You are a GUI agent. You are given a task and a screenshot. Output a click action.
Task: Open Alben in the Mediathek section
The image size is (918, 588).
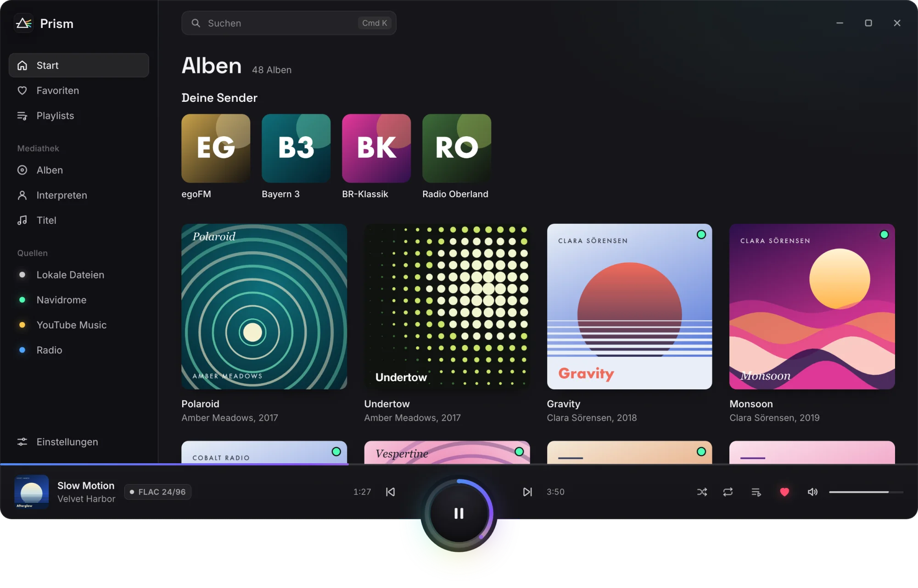(x=78, y=170)
